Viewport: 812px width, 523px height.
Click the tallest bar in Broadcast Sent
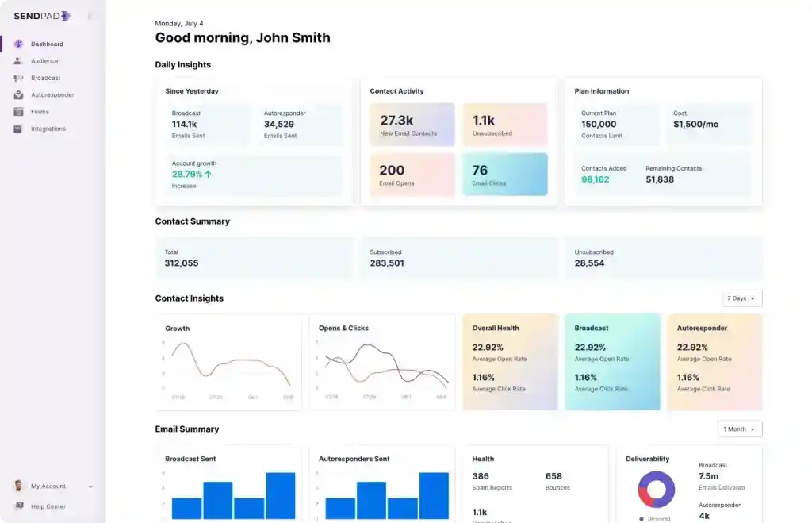(280, 495)
